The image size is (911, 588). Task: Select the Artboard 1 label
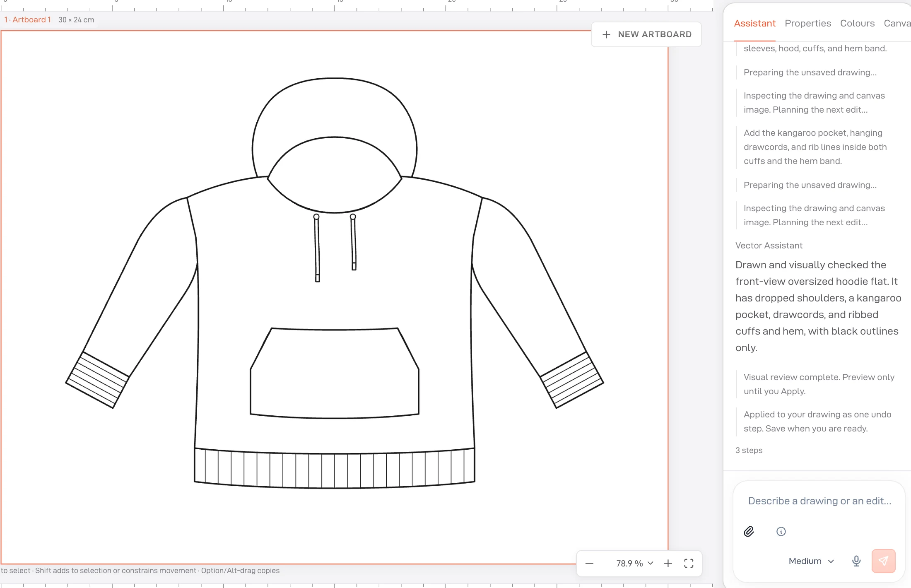[x=27, y=20]
